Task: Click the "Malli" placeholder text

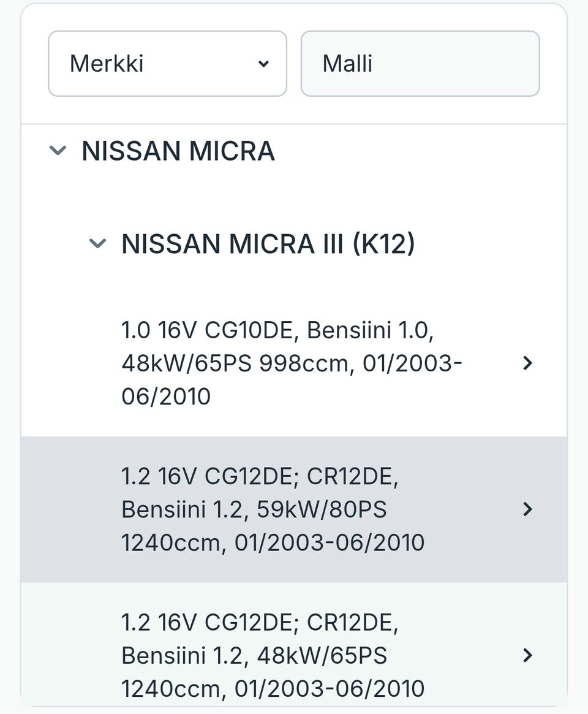Action: [x=347, y=64]
